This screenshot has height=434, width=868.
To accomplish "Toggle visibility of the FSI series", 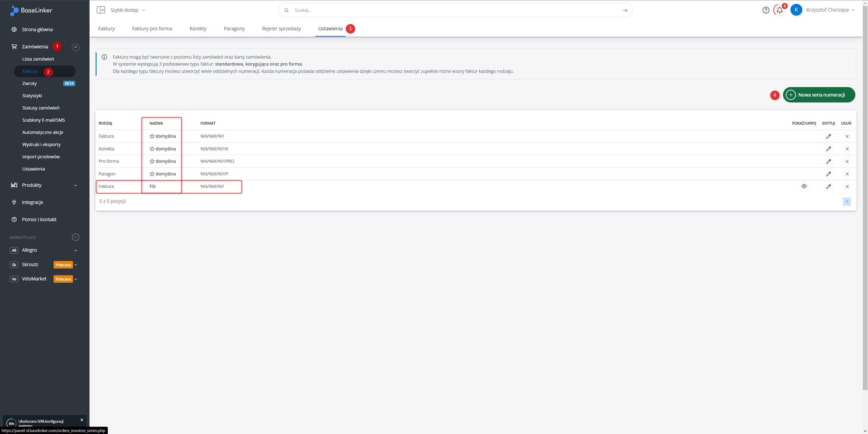I will pyautogui.click(x=804, y=186).
